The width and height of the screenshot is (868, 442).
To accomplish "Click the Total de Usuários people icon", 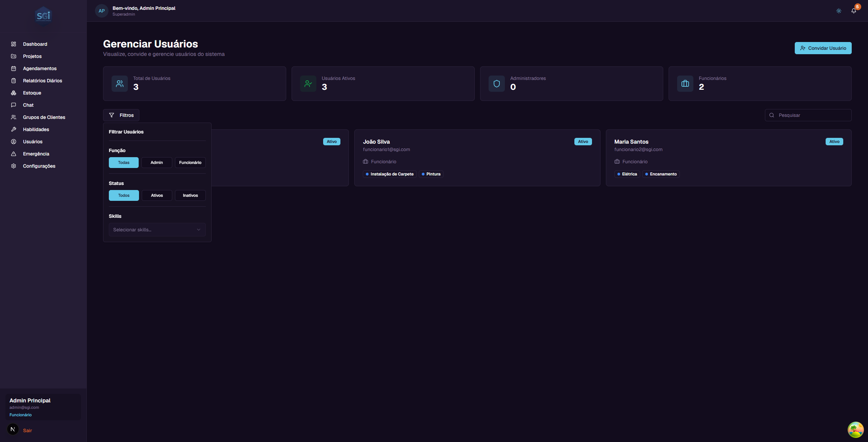I will point(120,84).
